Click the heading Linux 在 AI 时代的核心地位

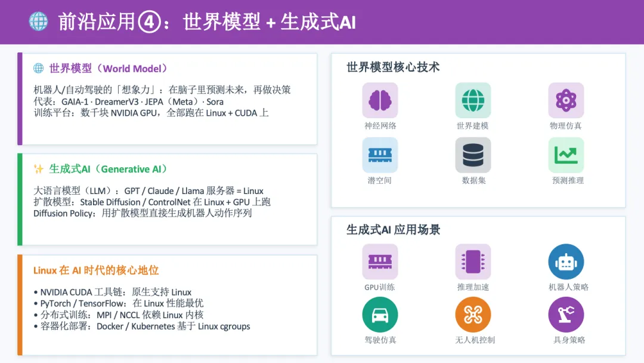click(x=96, y=270)
